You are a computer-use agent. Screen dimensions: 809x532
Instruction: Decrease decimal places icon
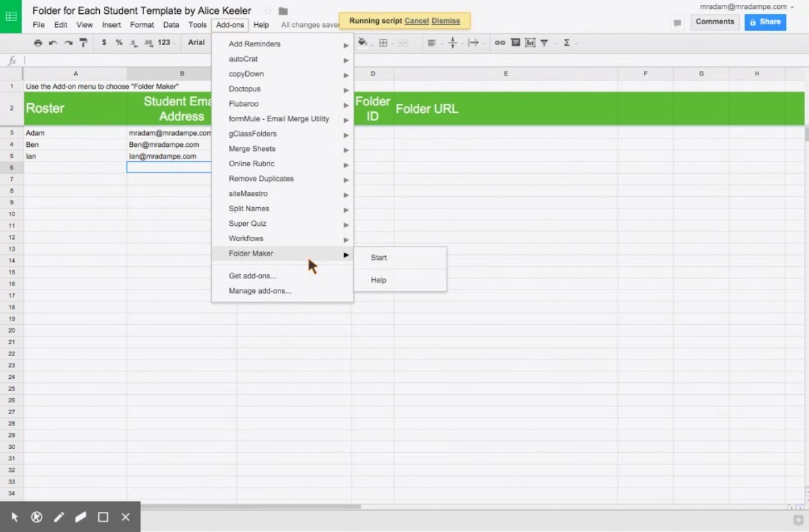pos(134,43)
